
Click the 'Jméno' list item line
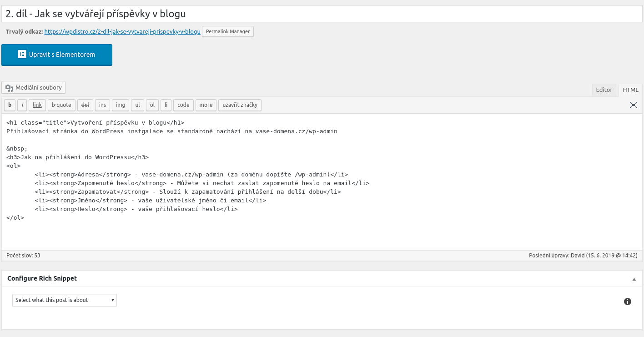(151, 201)
